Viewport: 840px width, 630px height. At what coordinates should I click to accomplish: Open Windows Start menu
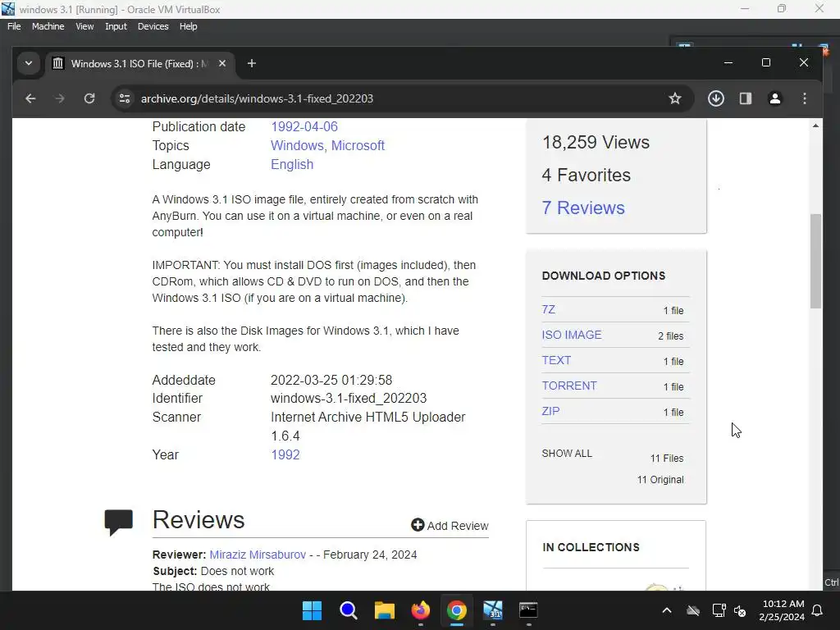[x=312, y=610]
